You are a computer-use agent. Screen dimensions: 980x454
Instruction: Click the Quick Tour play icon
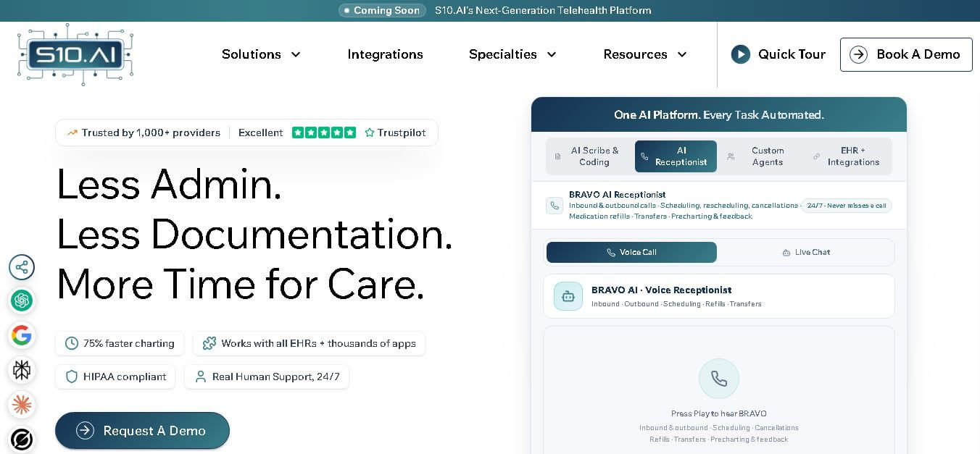[x=740, y=54]
